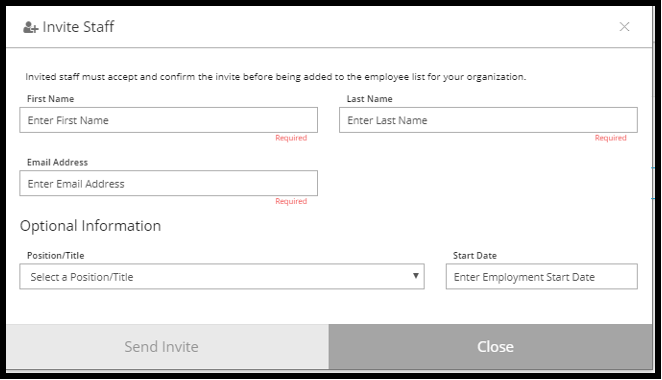Click the red Required text under Email Address
Screen dimensions: 662x380
291,201
